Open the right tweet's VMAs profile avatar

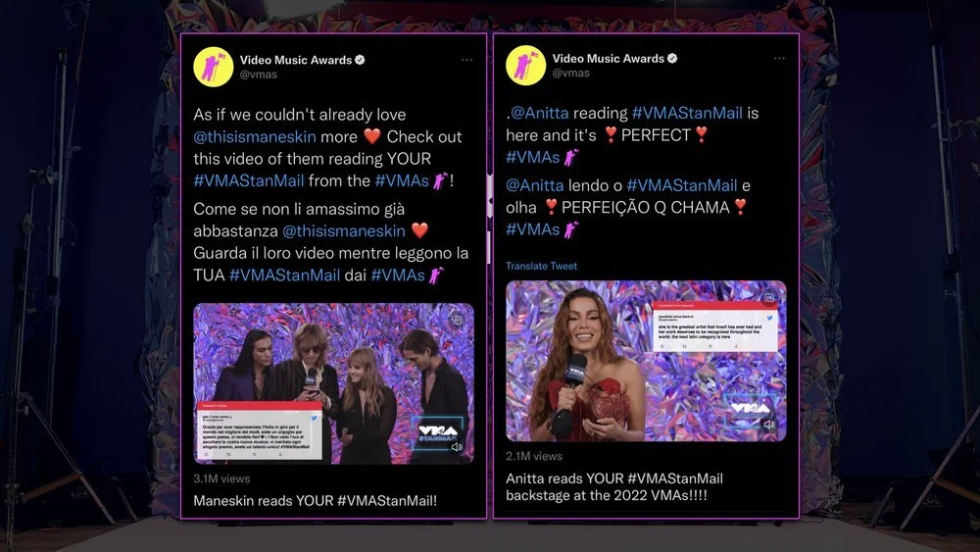pos(525,65)
